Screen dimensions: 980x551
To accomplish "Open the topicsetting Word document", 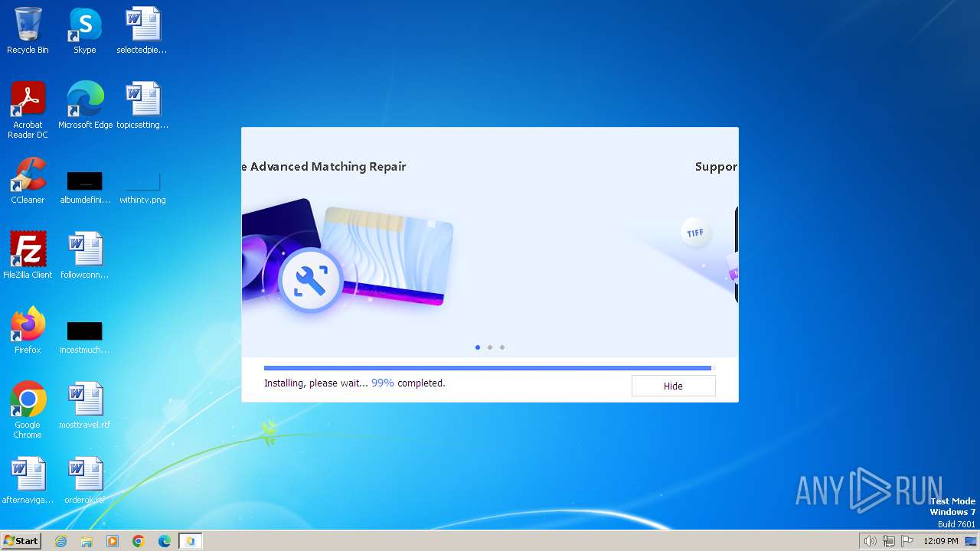I will click(x=142, y=106).
